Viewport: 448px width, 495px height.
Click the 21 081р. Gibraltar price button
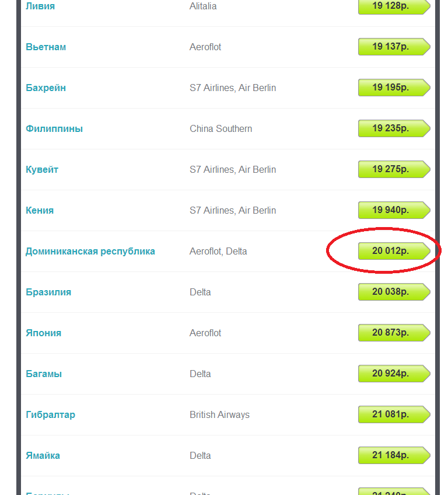pos(394,414)
